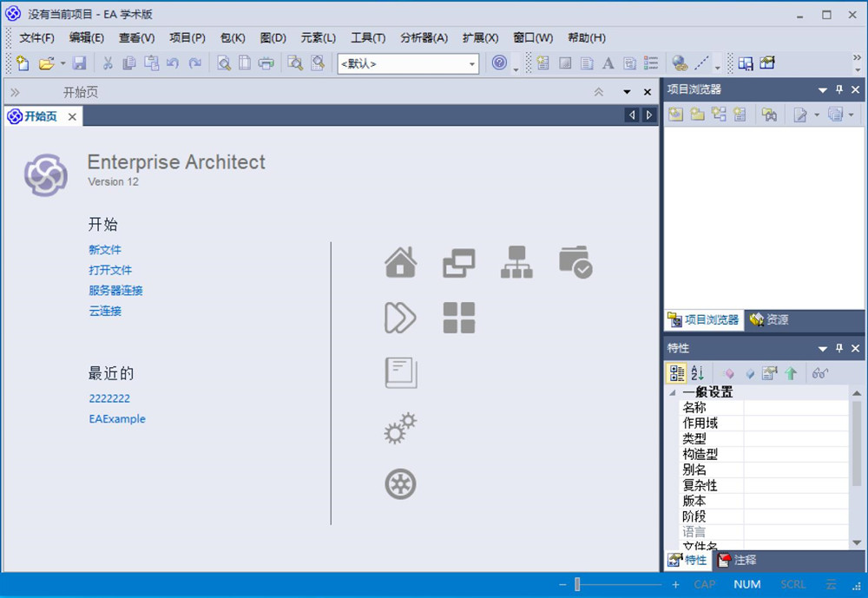Viewport: 868px width, 598px height.
Task: Click the two gears settings icon
Action: [400, 428]
